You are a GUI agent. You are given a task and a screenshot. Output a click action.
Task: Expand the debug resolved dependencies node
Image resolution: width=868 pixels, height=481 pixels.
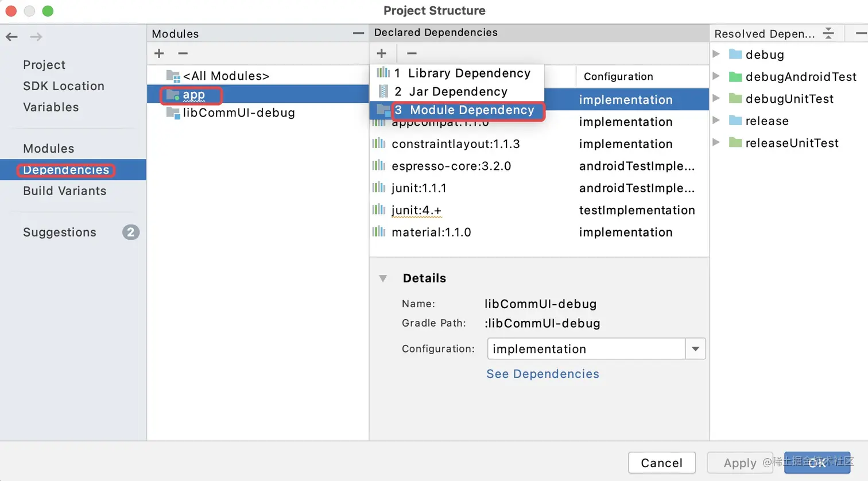[x=716, y=54]
